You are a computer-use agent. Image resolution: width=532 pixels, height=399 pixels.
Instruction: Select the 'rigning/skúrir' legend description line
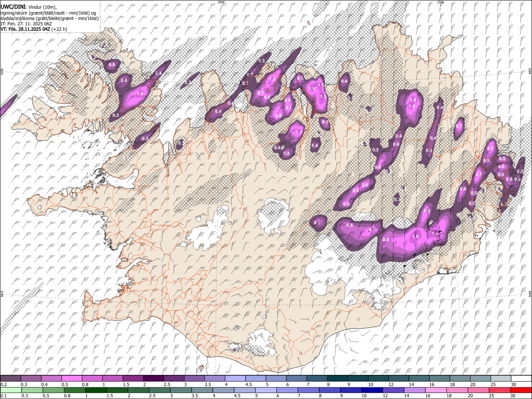(48, 13)
